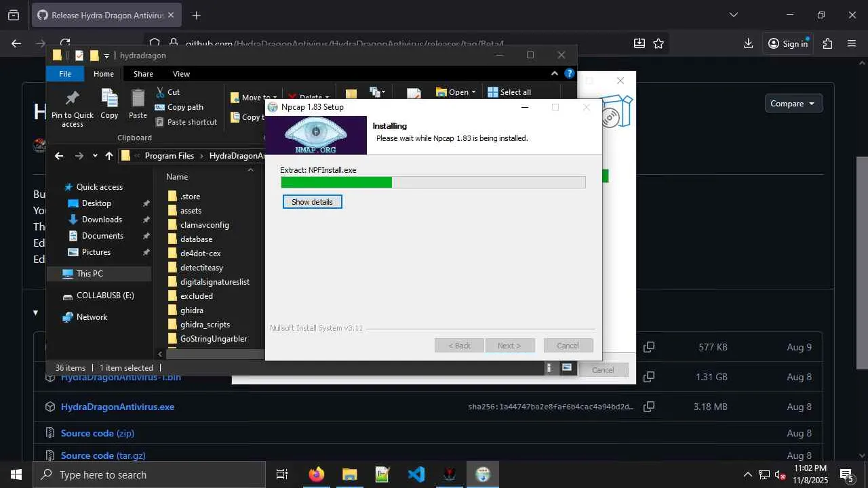Select Downloads in the navigation pane
The width and height of the screenshot is (868, 488).
pos(102,220)
